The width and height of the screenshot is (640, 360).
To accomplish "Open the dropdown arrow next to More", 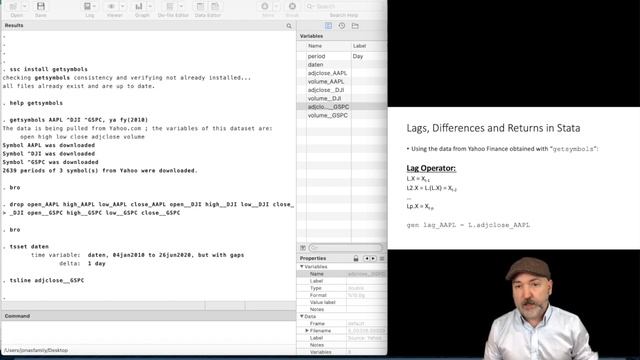I will coord(276,6).
